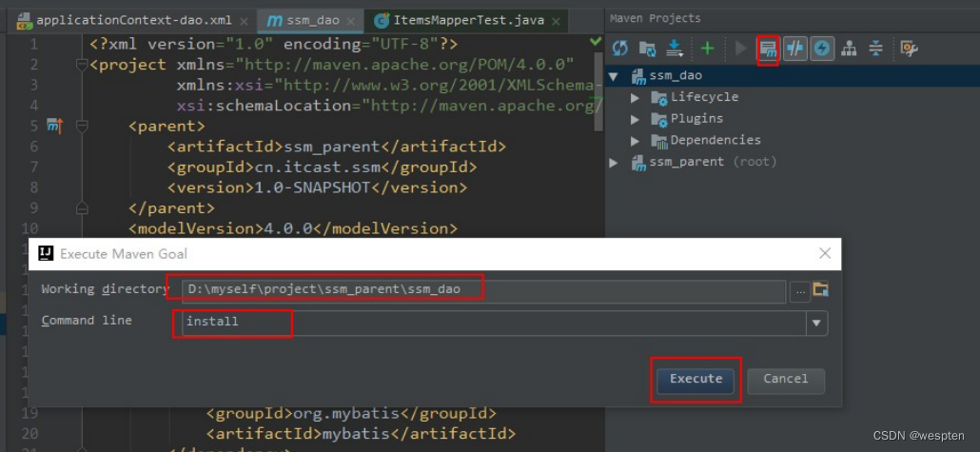Show Maven dependencies diagram icon

point(849,49)
